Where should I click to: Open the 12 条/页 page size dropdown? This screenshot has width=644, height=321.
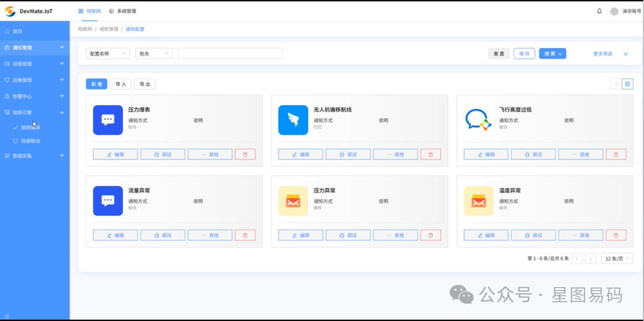(617, 258)
